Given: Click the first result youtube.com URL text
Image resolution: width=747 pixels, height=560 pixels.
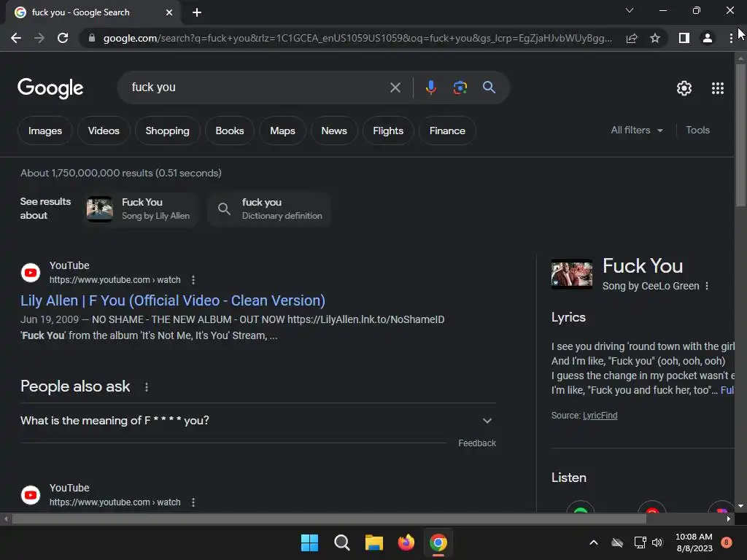Looking at the screenshot, I should coord(115,280).
